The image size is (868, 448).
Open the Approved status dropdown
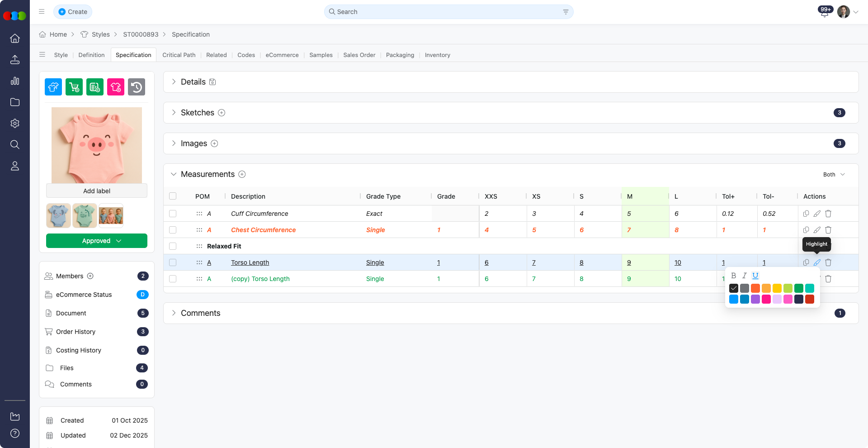pos(97,241)
